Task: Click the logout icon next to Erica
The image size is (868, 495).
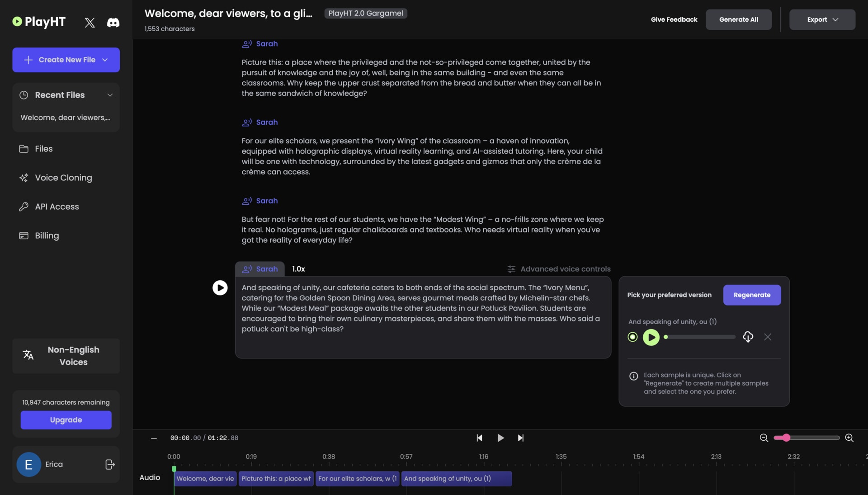Action: [x=110, y=464]
